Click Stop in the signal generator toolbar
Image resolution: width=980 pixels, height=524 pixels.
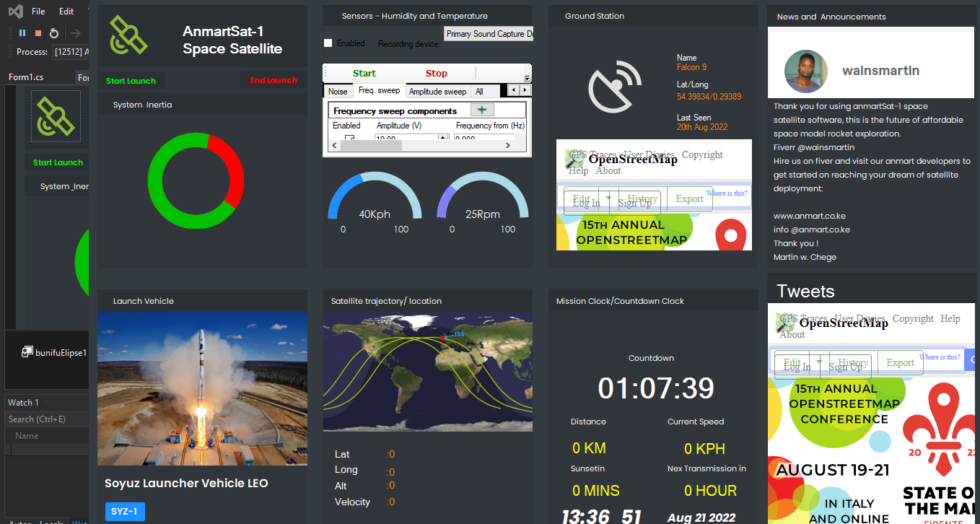[x=436, y=74]
